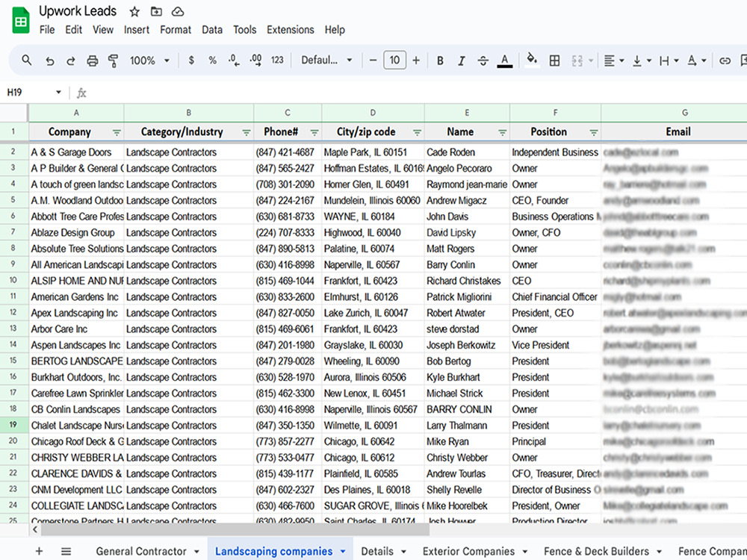The image size is (747, 560).
Task: Click the Decrease decimal places icon
Action: click(x=233, y=60)
